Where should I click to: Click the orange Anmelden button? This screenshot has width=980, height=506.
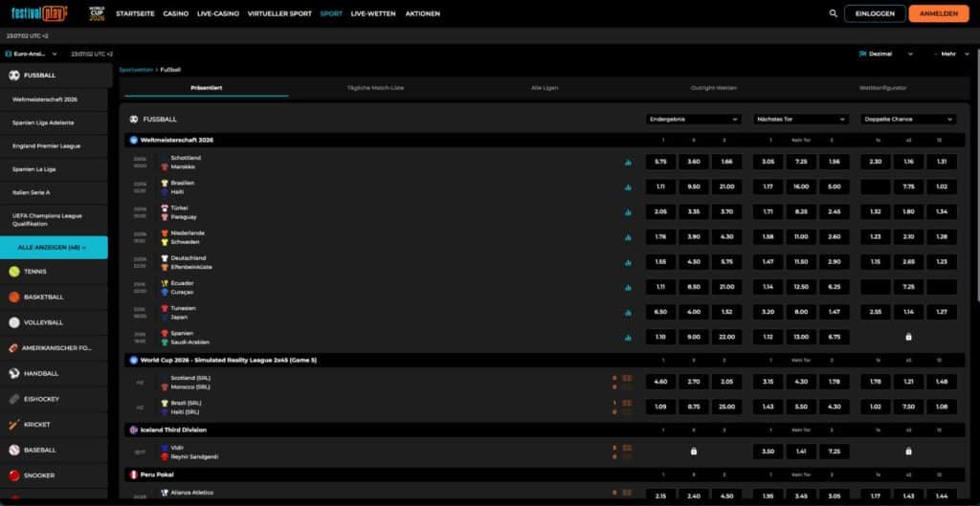point(939,13)
